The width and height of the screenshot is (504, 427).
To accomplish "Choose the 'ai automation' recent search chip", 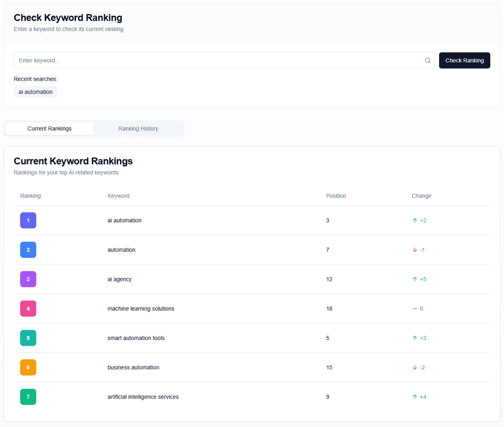I will tap(35, 92).
